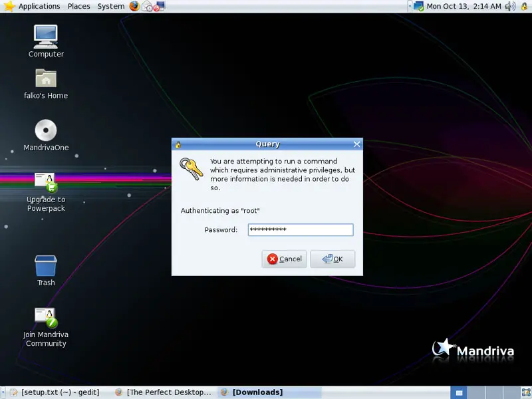The height and width of the screenshot is (399, 532).
Task: Click the bottom-right corner panel icon
Action: tap(526, 392)
